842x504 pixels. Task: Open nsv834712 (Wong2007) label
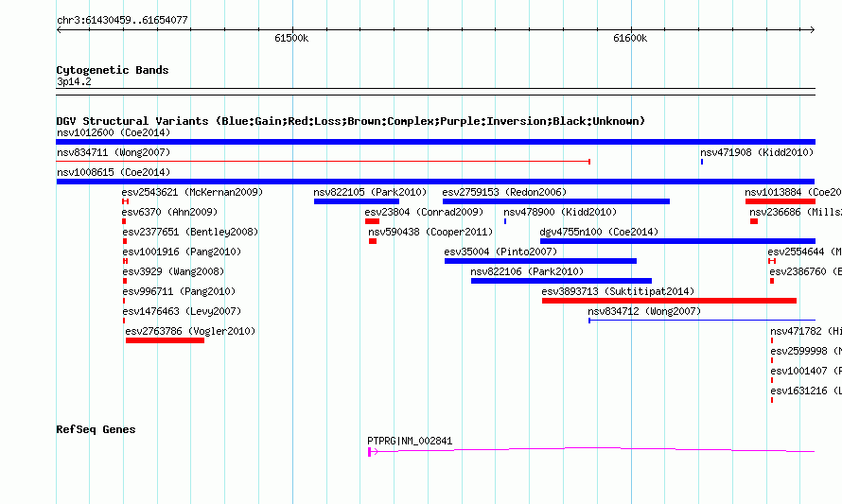pos(644,311)
